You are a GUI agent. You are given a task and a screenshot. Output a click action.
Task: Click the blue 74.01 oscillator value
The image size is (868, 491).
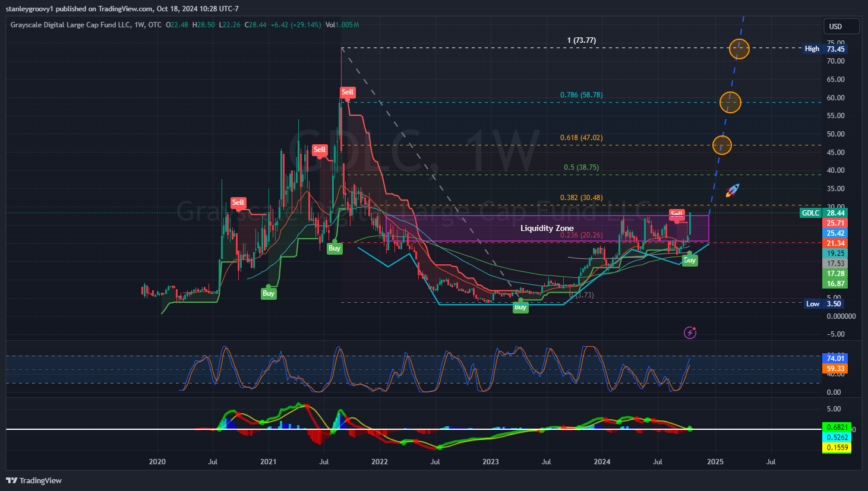point(835,358)
